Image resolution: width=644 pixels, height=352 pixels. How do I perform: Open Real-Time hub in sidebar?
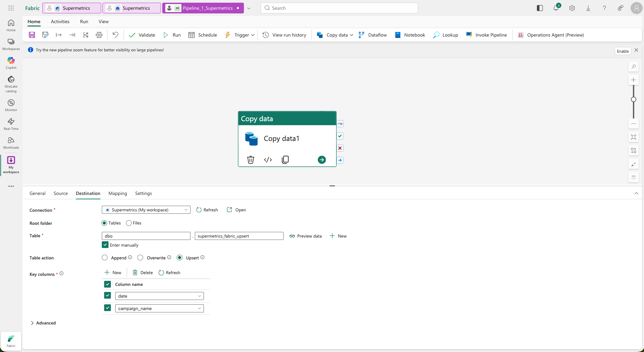pos(11,124)
